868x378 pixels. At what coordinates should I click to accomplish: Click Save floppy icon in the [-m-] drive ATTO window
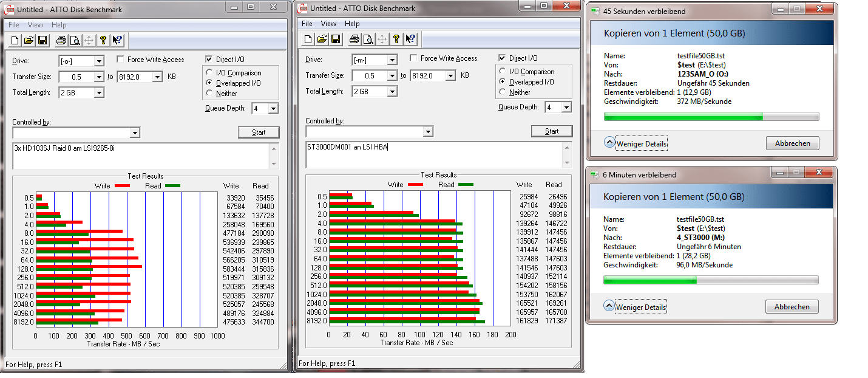336,39
